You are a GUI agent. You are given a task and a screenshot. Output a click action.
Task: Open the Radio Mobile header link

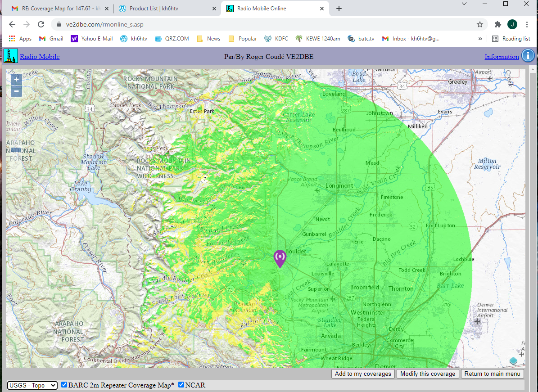click(40, 57)
